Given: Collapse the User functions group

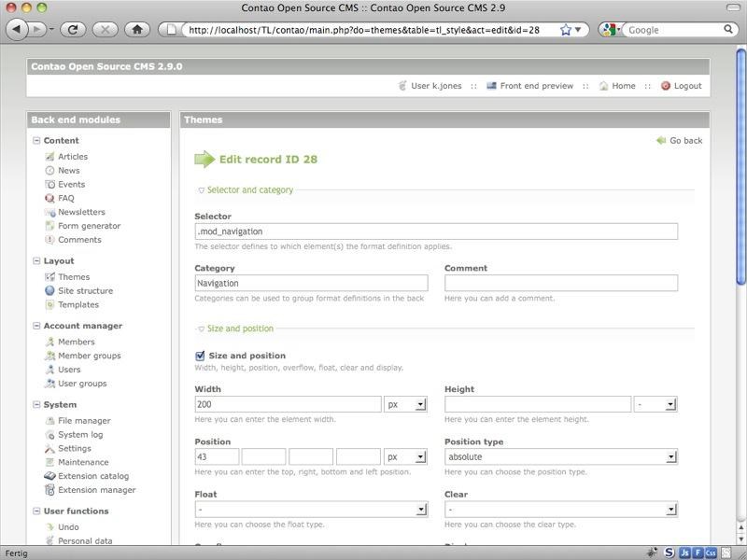Looking at the screenshot, I should pos(36,511).
